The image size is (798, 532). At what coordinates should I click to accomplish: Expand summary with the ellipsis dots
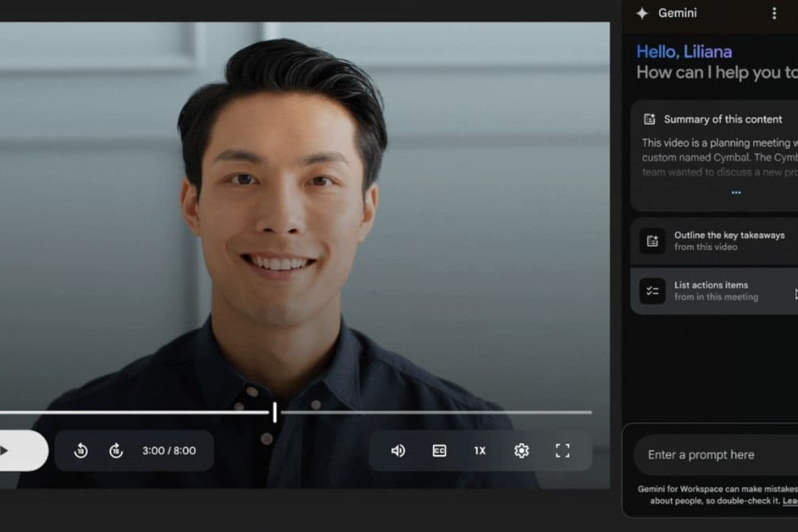coord(735,192)
